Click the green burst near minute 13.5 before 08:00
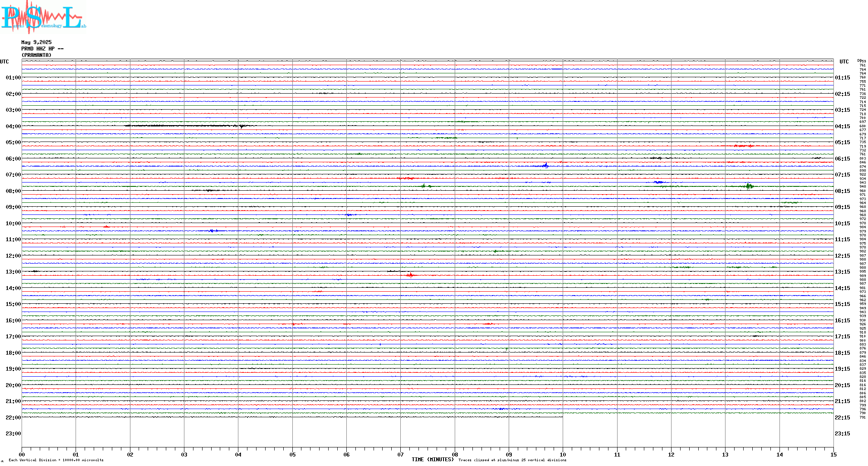Screen dimensions: 868x466 (x=749, y=186)
